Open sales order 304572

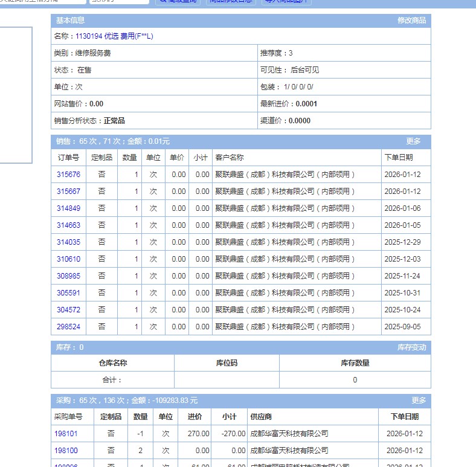click(x=68, y=310)
